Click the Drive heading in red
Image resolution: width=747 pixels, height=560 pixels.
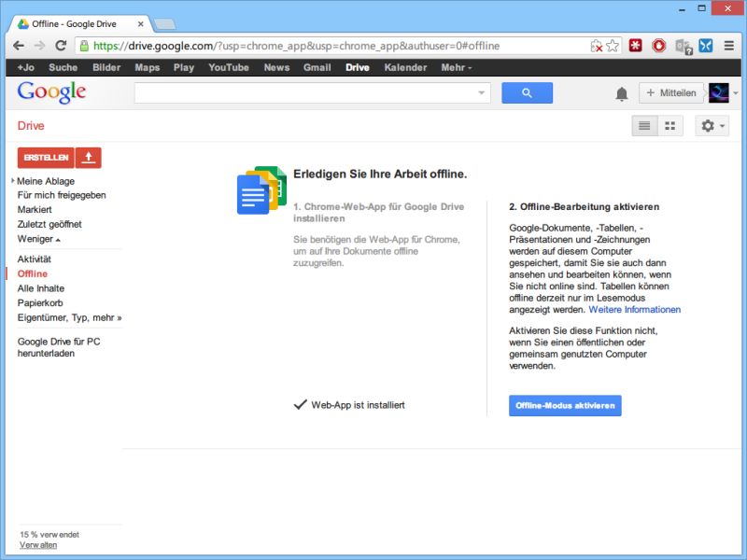click(x=31, y=126)
